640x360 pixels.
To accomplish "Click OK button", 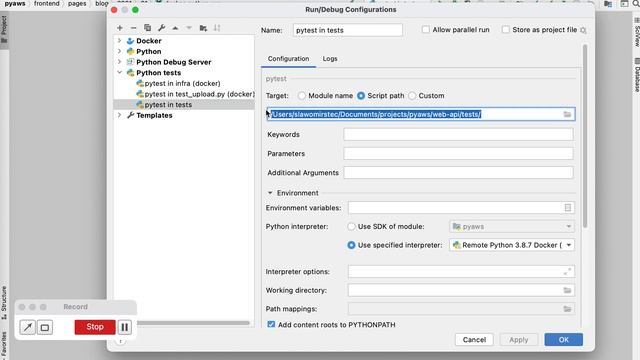I will point(564,340).
